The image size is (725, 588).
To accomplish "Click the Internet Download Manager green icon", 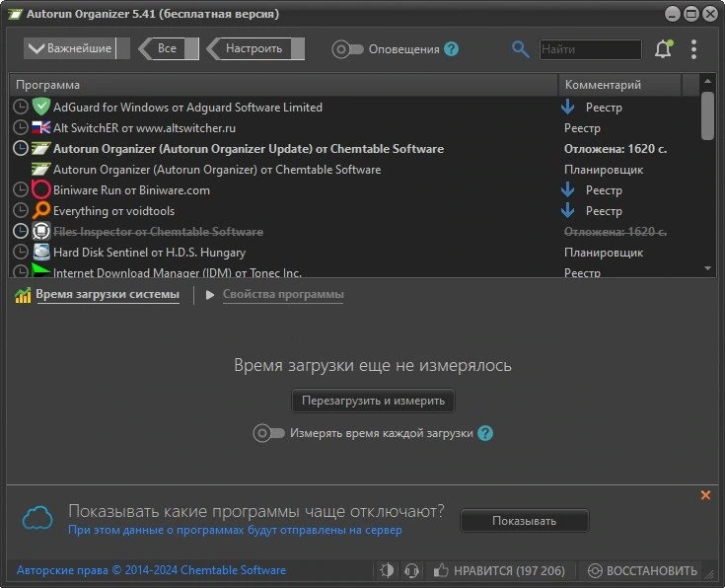I will coord(41,270).
